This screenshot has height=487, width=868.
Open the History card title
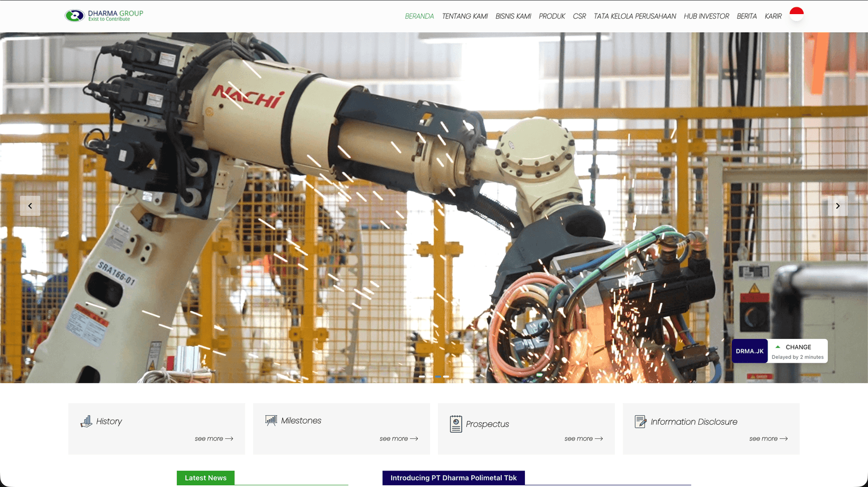pyautogui.click(x=109, y=421)
